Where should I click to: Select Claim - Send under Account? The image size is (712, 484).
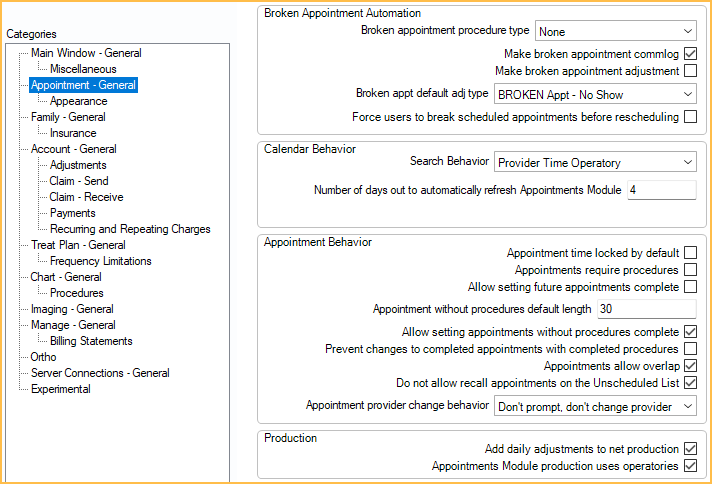coord(79,181)
